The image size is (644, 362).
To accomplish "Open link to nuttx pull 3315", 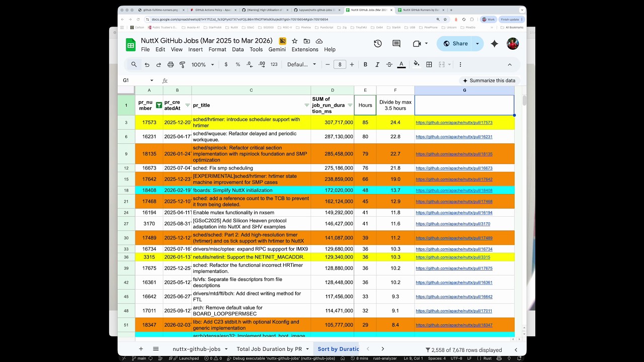I will pyautogui.click(x=453, y=257).
